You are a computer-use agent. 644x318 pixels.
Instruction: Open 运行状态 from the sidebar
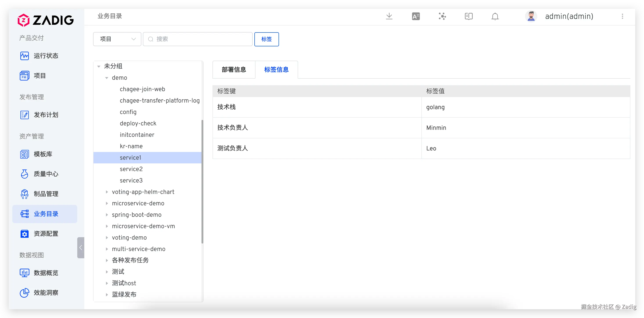pos(46,56)
